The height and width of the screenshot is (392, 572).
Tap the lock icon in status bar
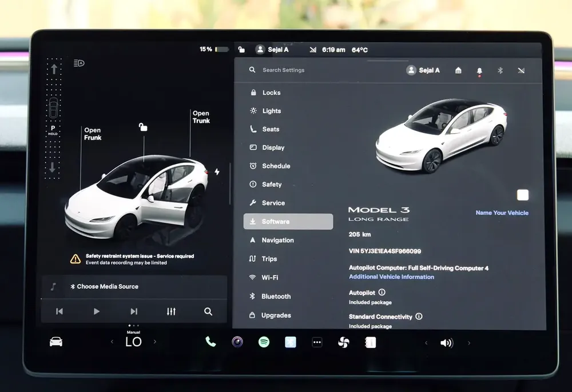tap(241, 49)
